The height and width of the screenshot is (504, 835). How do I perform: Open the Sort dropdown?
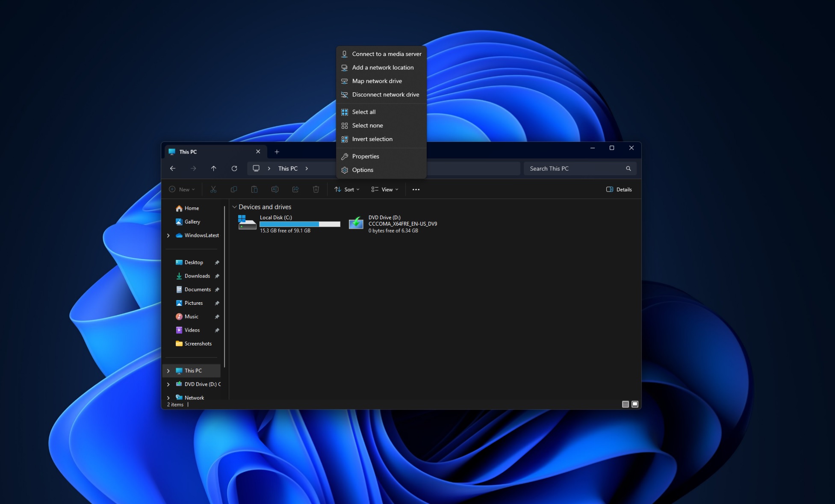click(346, 189)
